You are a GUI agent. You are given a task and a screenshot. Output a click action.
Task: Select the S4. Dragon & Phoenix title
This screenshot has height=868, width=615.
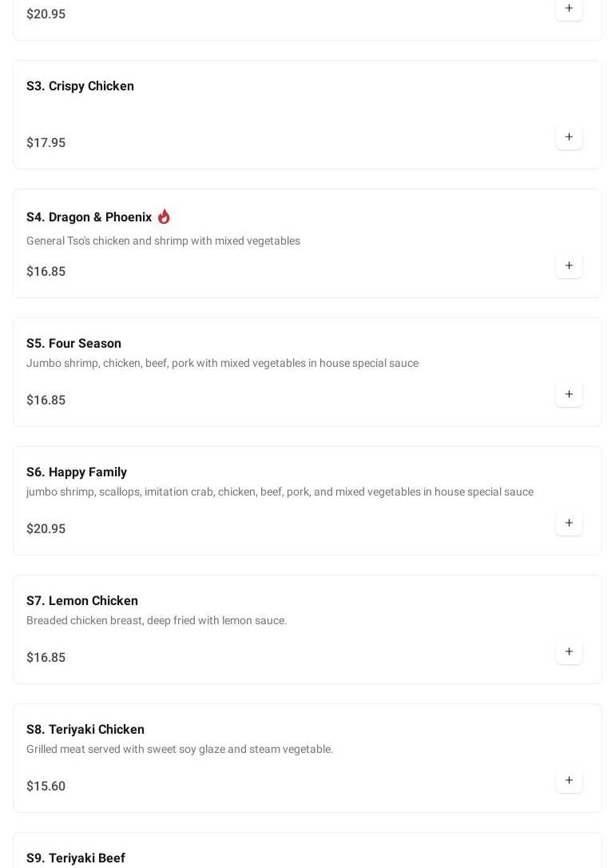point(89,217)
